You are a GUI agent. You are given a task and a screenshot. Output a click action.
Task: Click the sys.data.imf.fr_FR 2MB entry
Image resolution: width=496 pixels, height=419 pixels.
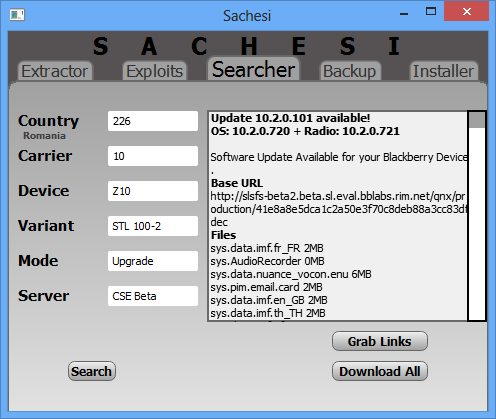pos(267,248)
